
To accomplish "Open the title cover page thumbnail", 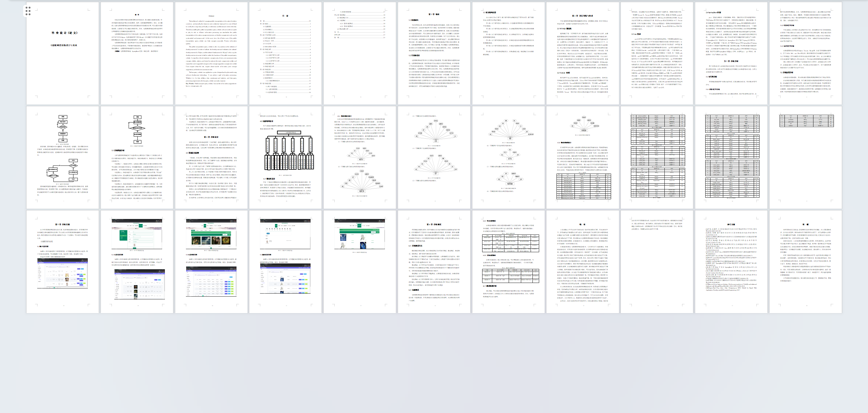I will 63,53.
